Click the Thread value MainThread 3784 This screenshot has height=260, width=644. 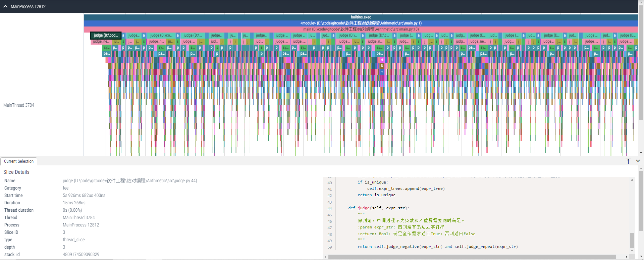(79, 217)
